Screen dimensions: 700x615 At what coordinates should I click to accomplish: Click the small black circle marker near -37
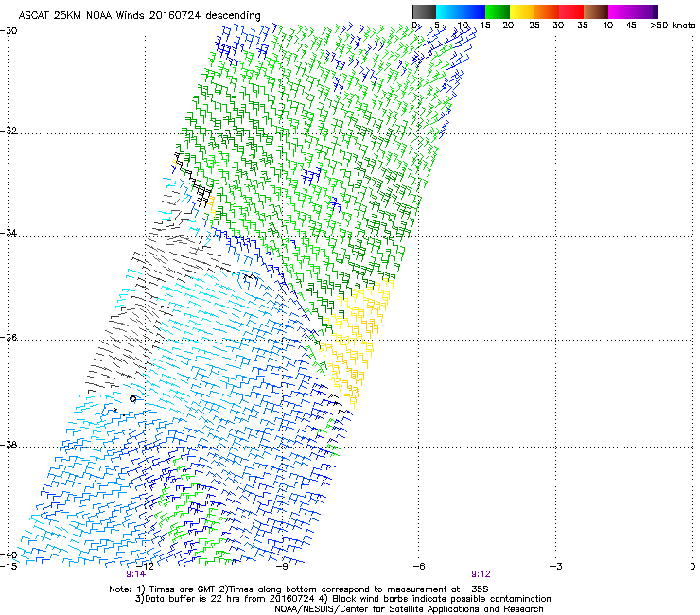133,398
